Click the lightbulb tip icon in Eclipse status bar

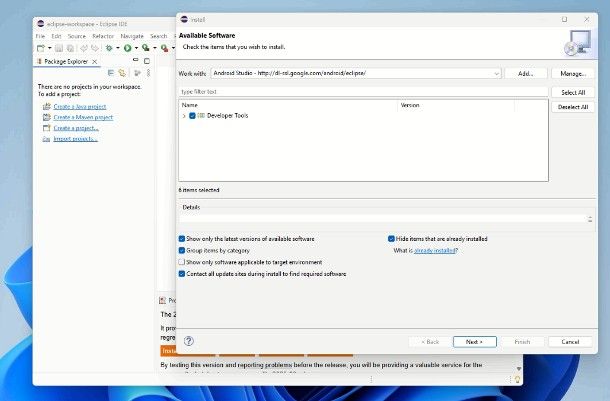517,379
